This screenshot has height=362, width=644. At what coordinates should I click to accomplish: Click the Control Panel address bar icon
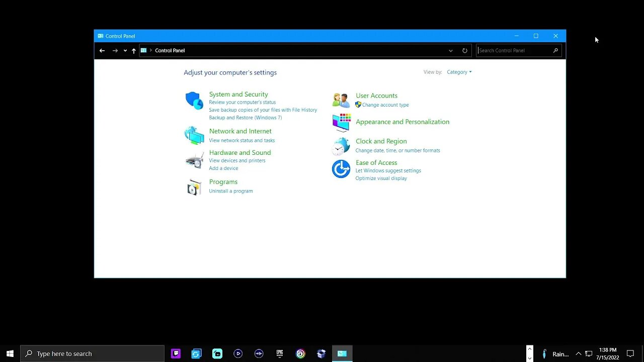(144, 50)
